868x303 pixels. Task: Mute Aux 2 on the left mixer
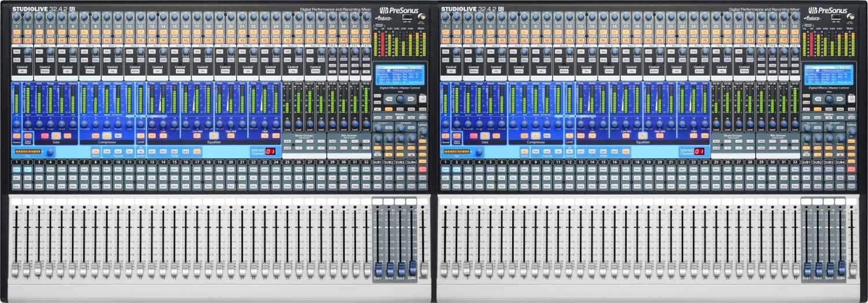[x=39, y=60]
